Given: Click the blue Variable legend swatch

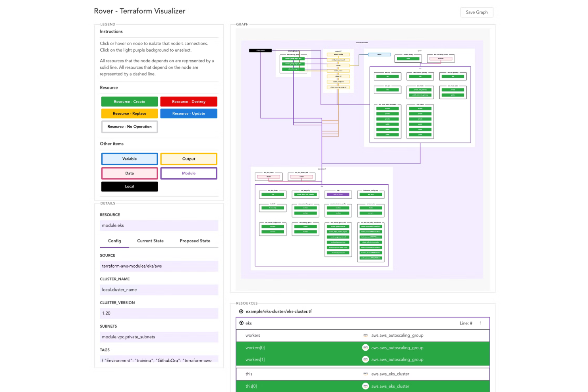Looking at the screenshot, I should [129, 158].
